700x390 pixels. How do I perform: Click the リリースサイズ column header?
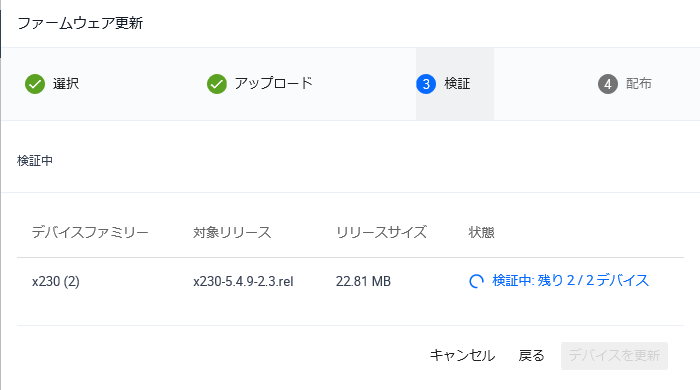click(x=381, y=232)
